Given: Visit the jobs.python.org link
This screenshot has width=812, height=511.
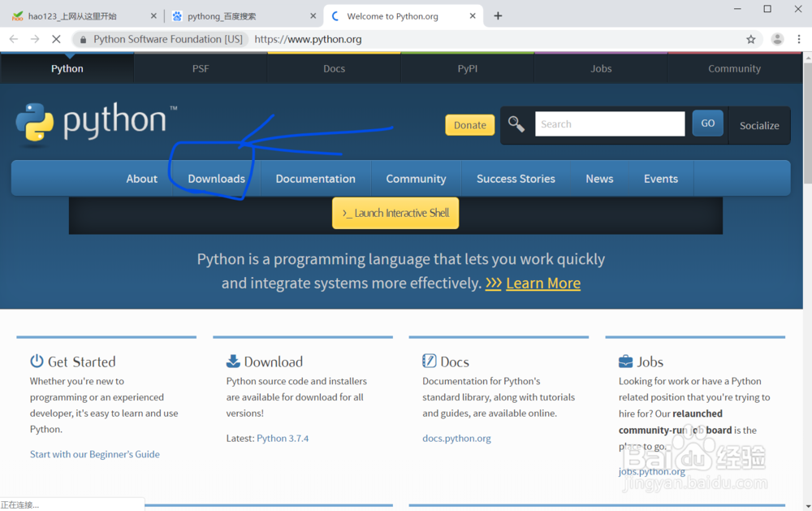Looking at the screenshot, I should [x=651, y=471].
